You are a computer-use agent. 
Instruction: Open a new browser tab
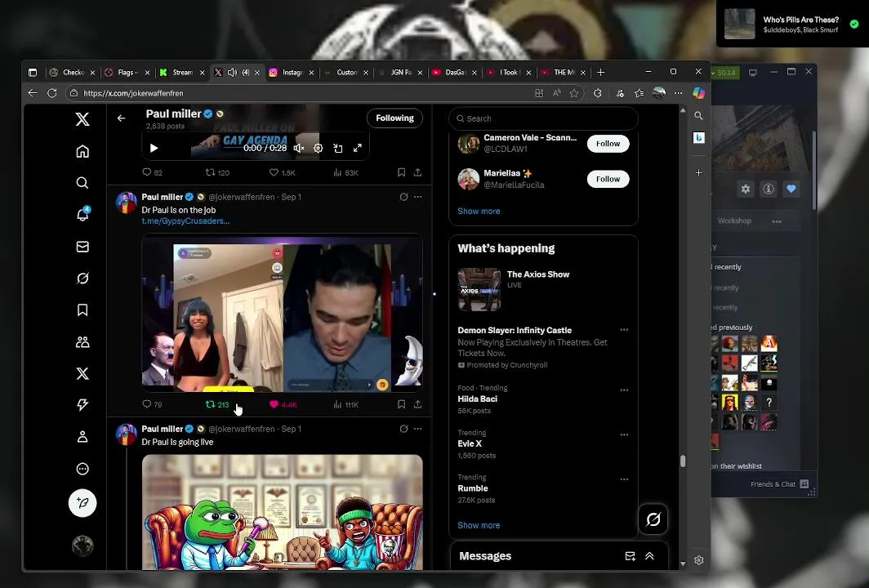(601, 73)
